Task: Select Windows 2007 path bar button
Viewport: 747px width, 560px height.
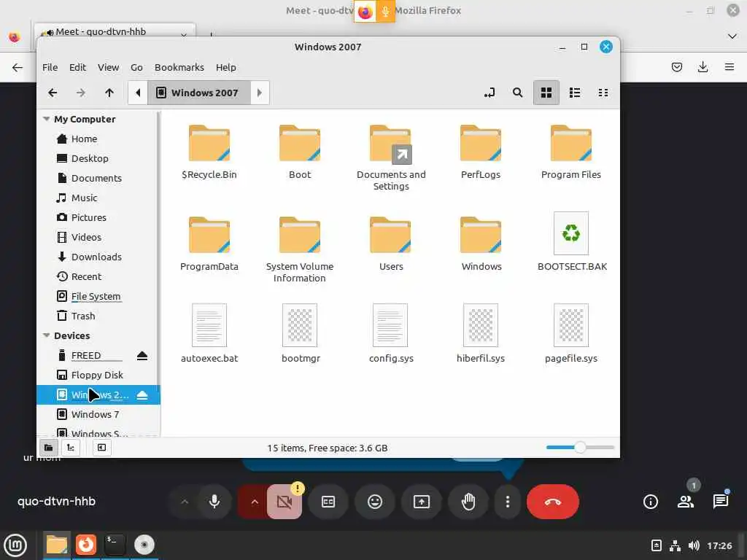Action: click(x=199, y=93)
